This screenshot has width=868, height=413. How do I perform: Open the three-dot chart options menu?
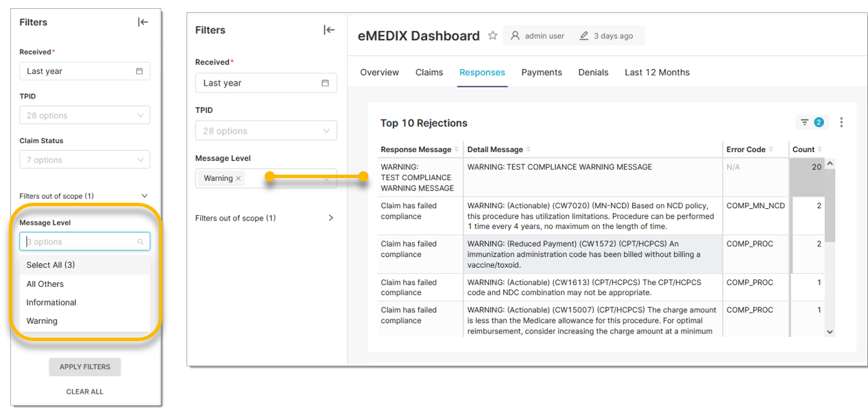(x=841, y=123)
